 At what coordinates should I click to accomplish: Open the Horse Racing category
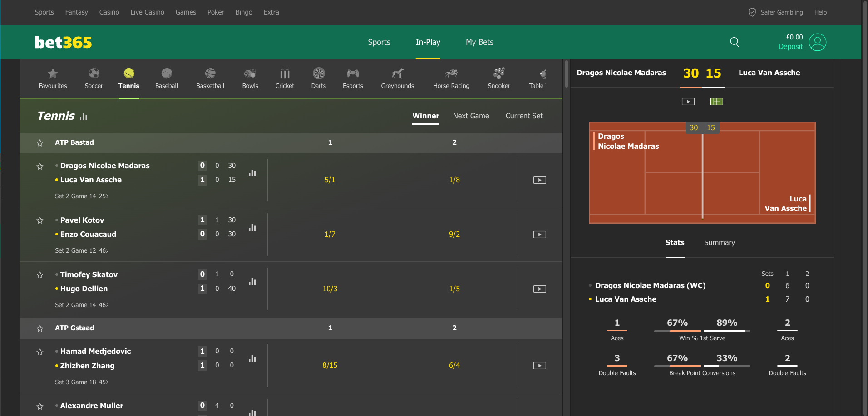451,78
